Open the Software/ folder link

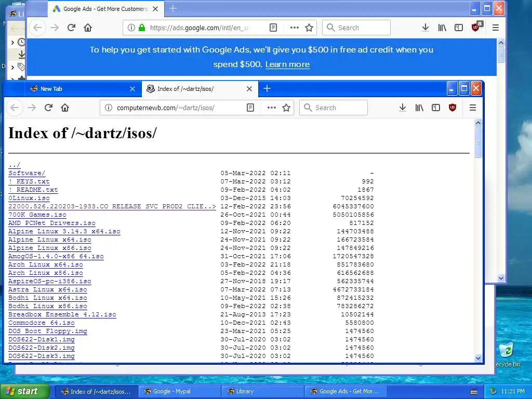27,173
